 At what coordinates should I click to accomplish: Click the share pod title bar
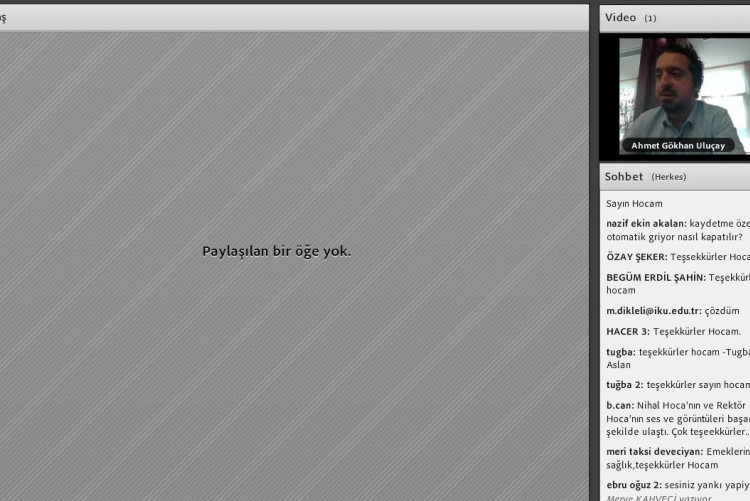[x=290, y=17]
